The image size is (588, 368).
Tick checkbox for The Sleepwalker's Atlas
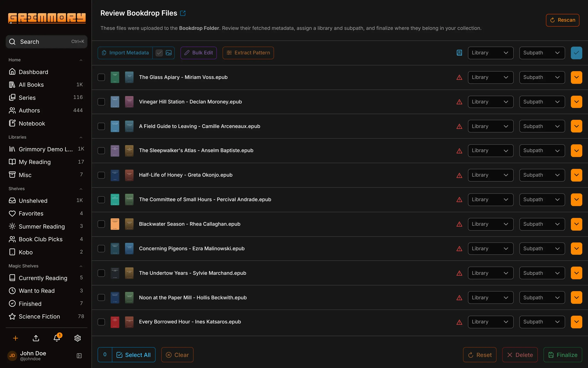pyautogui.click(x=101, y=151)
